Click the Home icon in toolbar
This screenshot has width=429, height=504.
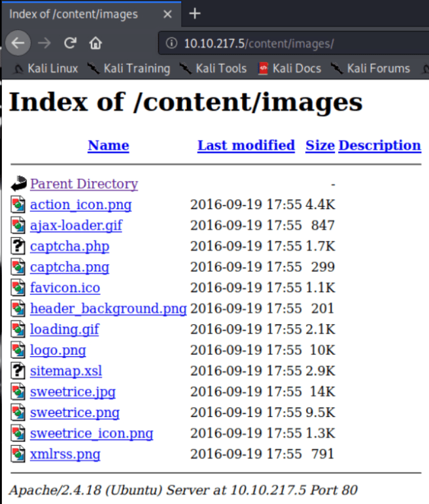tap(95, 44)
